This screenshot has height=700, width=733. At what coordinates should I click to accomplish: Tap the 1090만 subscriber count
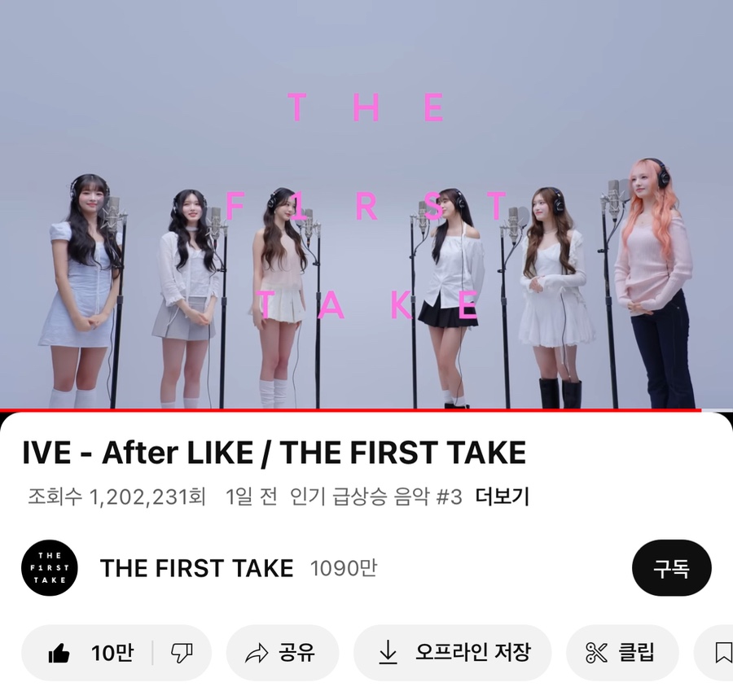(x=344, y=568)
